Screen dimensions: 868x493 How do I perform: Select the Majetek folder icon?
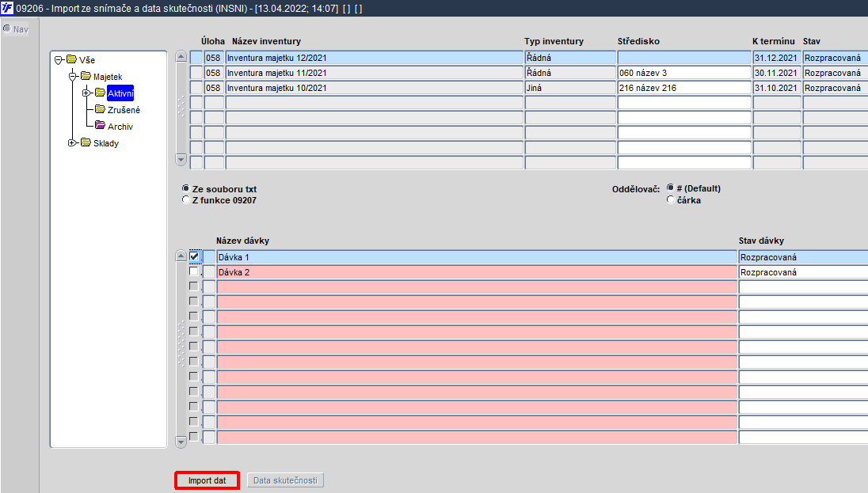pyautogui.click(x=86, y=76)
